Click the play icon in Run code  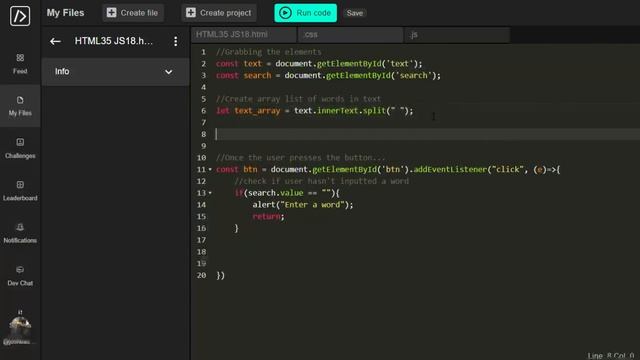click(x=285, y=13)
